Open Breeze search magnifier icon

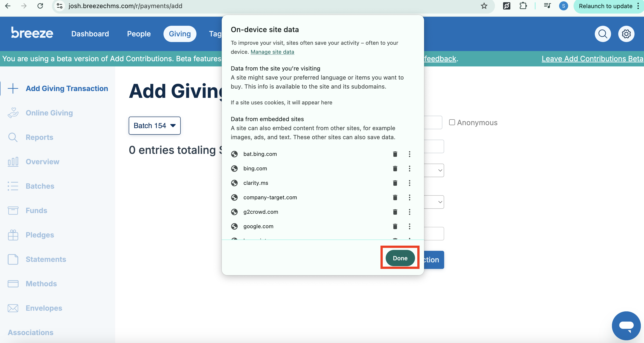[x=602, y=34]
